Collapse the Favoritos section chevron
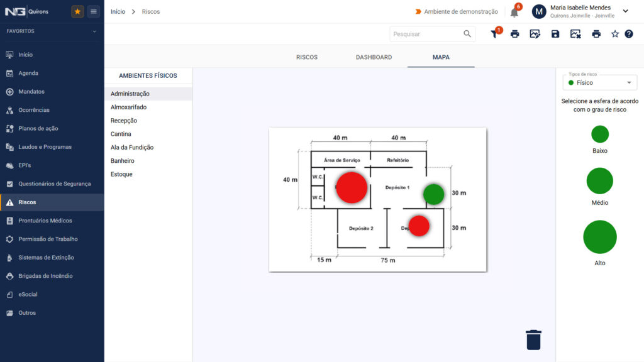The height and width of the screenshot is (362, 644). tap(94, 31)
